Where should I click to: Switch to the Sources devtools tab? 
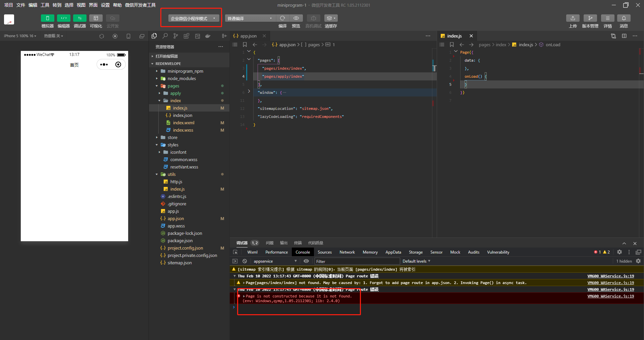coord(325,252)
